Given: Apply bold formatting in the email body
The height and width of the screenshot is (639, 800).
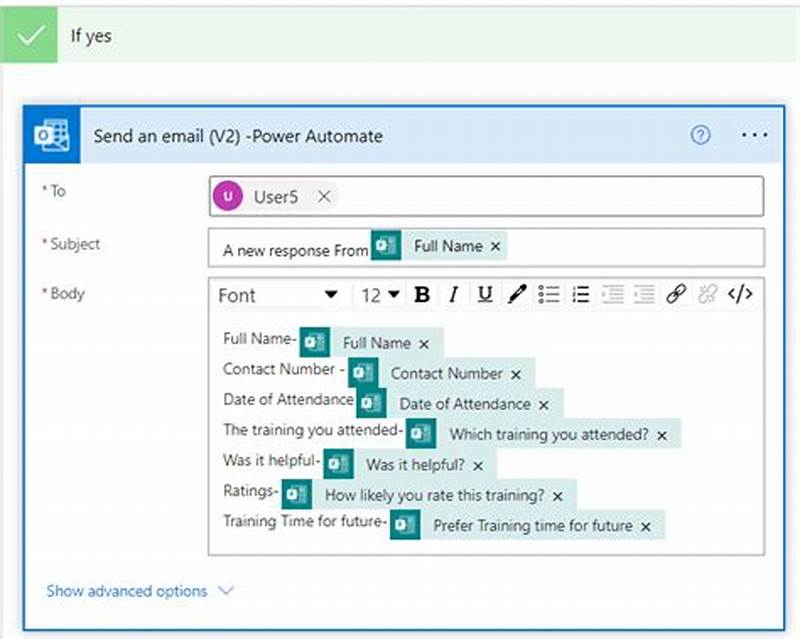Looking at the screenshot, I should point(422,295).
